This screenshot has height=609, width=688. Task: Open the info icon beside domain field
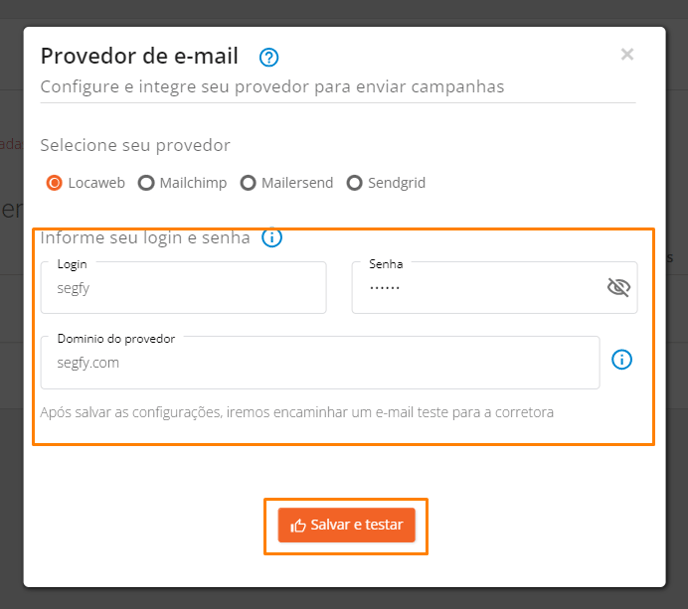[622, 360]
